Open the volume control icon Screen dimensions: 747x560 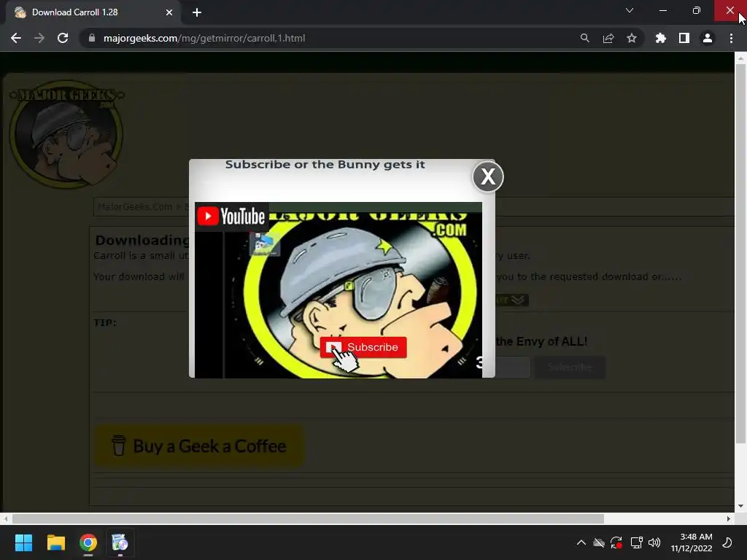click(x=654, y=542)
